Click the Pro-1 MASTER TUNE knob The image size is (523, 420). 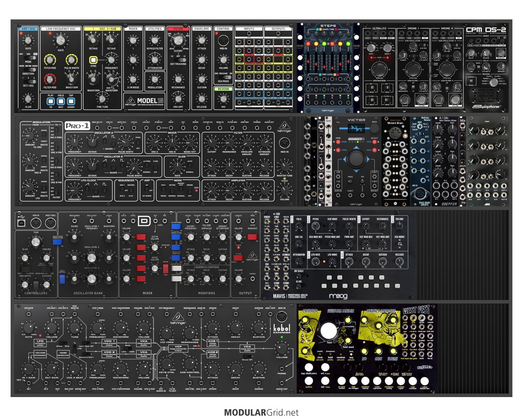[285, 166]
